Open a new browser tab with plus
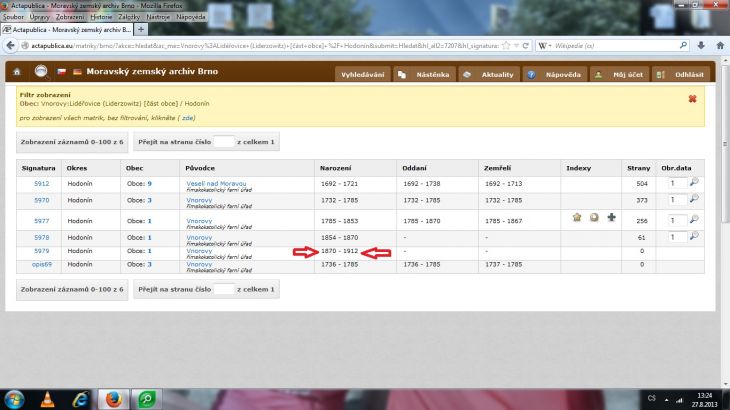The image size is (730, 410). 141,29
